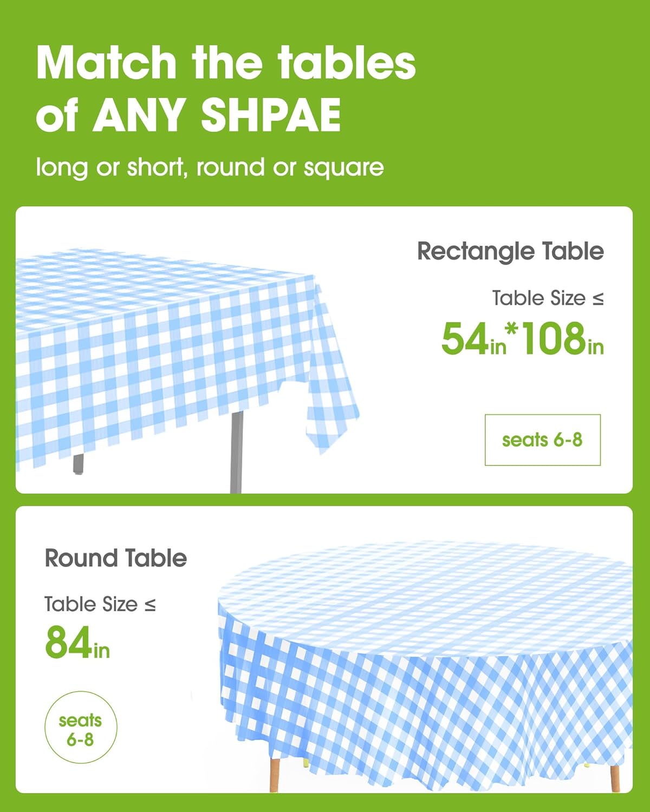The height and width of the screenshot is (812, 650).
Task: Select "Table Size ≤" under Round Table
Action: click(100, 604)
